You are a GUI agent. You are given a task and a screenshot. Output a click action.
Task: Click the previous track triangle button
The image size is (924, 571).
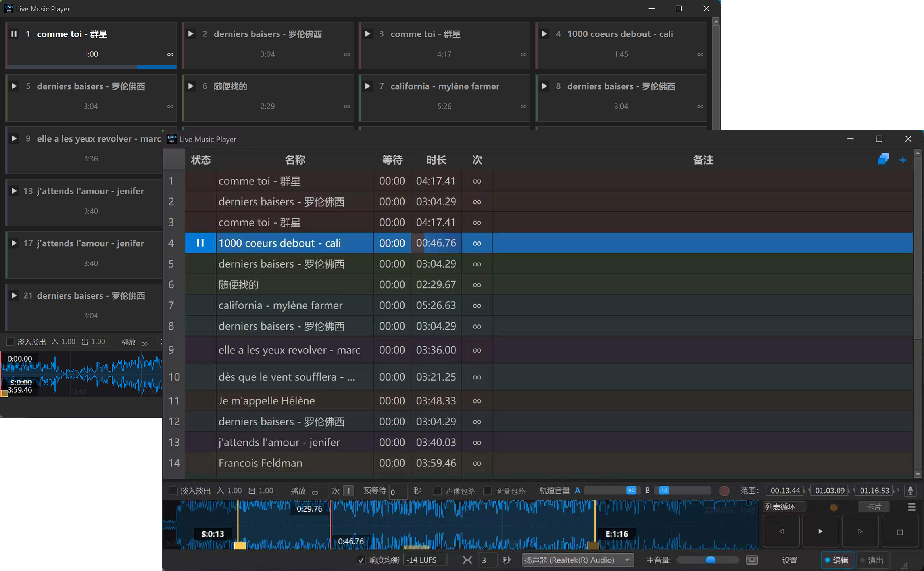pyautogui.click(x=781, y=531)
